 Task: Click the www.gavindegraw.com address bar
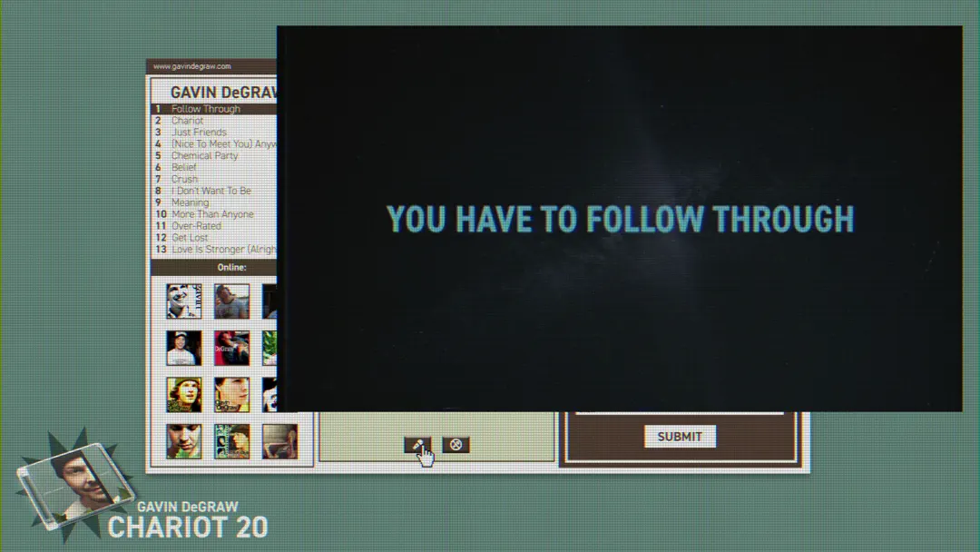pyautogui.click(x=211, y=66)
